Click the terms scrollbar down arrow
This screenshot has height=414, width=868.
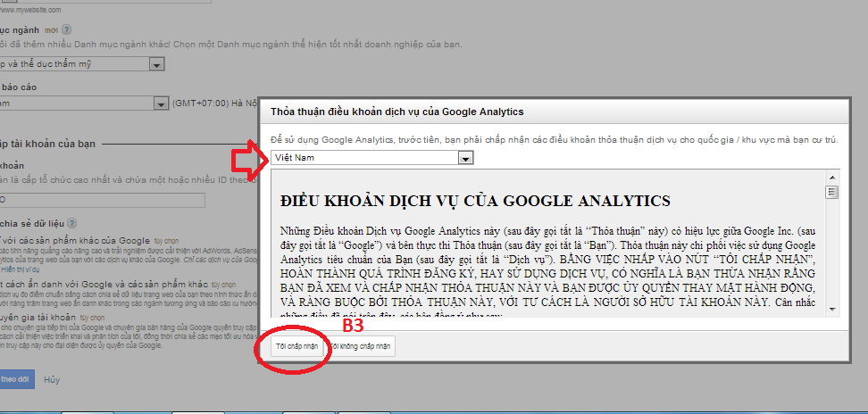832,310
